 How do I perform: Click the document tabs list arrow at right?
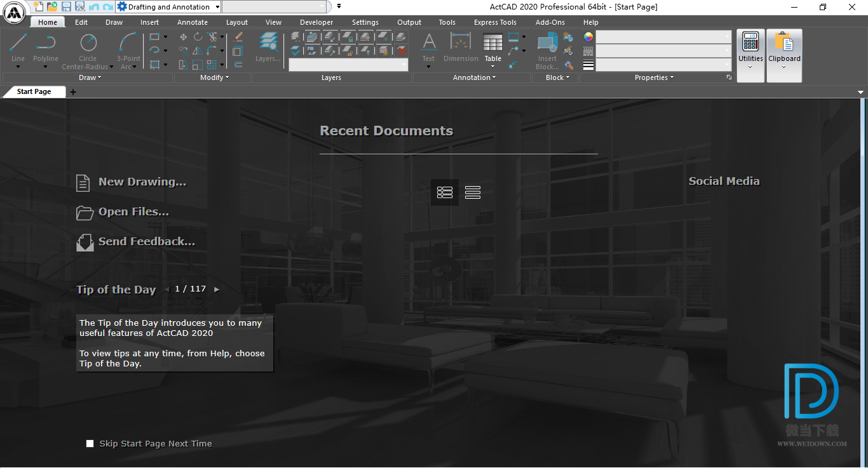point(861,92)
